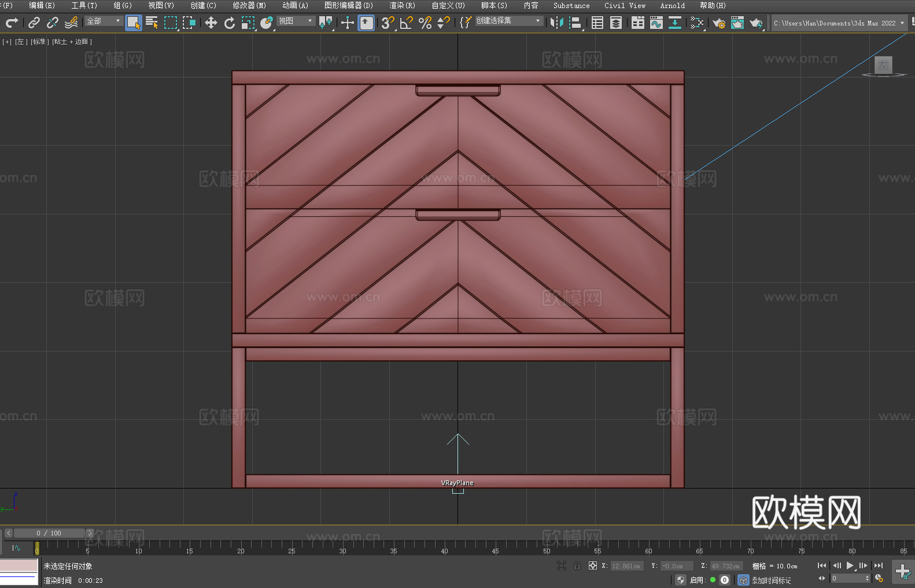The image size is (915, 588).
Task: Open the 修改器(M) menu
Action: point(249,5)
